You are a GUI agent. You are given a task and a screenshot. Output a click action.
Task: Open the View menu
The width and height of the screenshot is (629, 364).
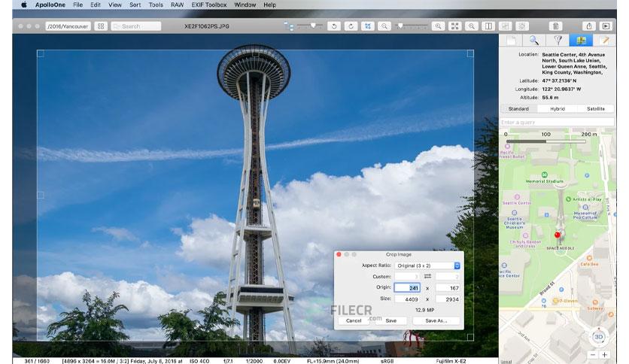pyautogui.click(x=114, y=5)
